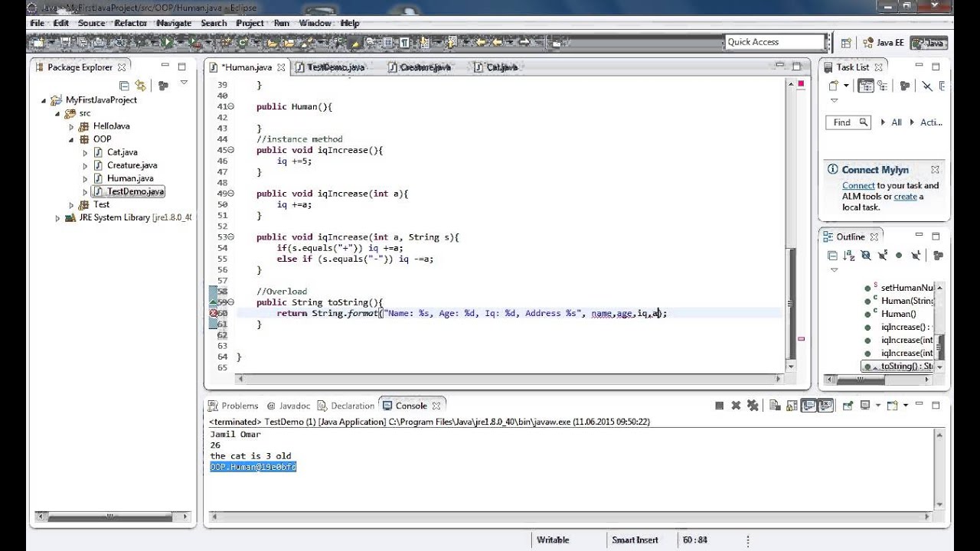
Task: Click the create local task link
Action: tap(905, 197)
